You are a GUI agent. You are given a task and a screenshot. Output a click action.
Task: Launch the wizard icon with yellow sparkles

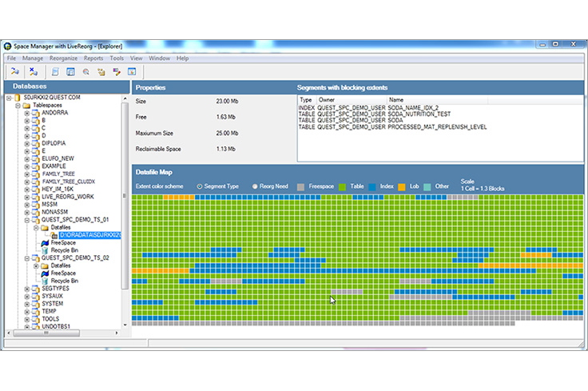tap(101, 72)
